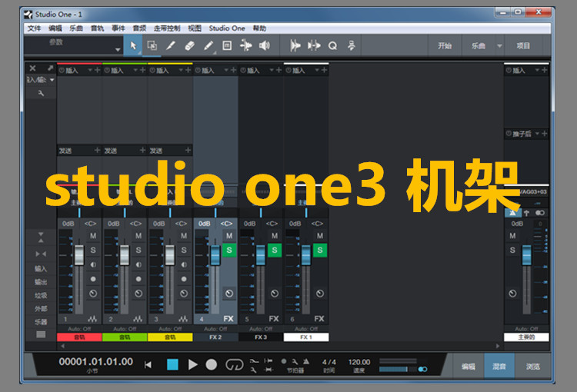
Task: Switch to the 编辑 view tab
Action: tap(468, 367)
